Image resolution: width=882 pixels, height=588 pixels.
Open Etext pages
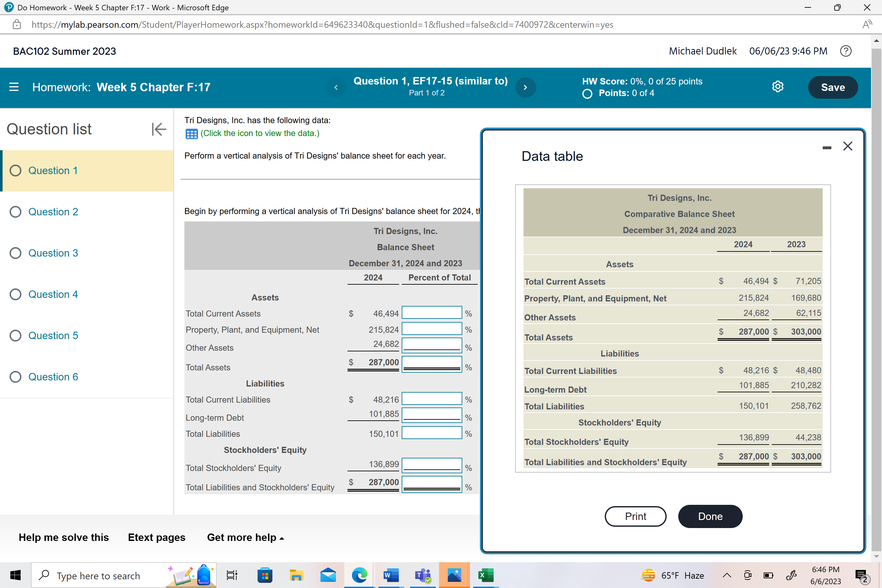[156, 537]
